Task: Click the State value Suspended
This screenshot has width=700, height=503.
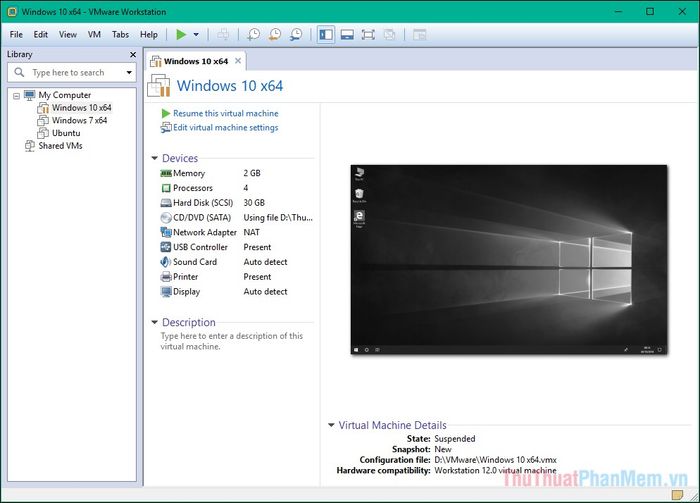Action: coord(454,439)
